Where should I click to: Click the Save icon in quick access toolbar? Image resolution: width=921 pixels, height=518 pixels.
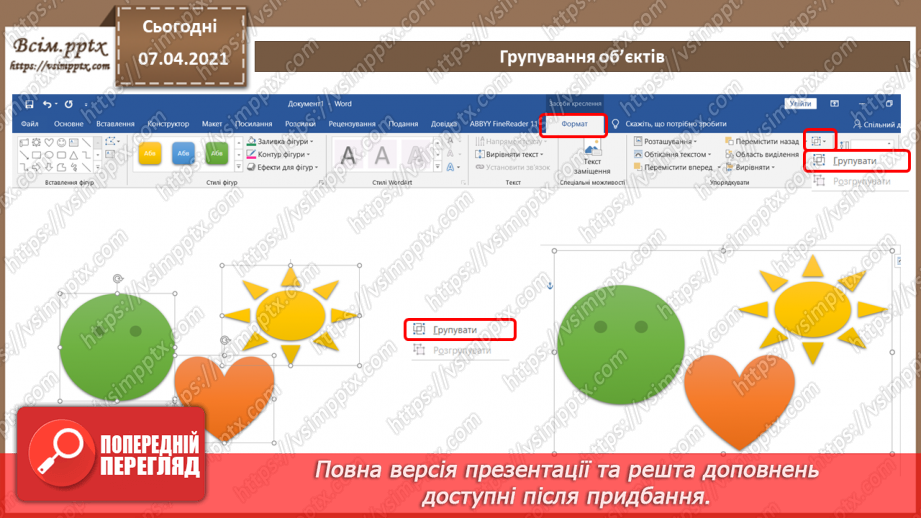[x=29, y=104]
